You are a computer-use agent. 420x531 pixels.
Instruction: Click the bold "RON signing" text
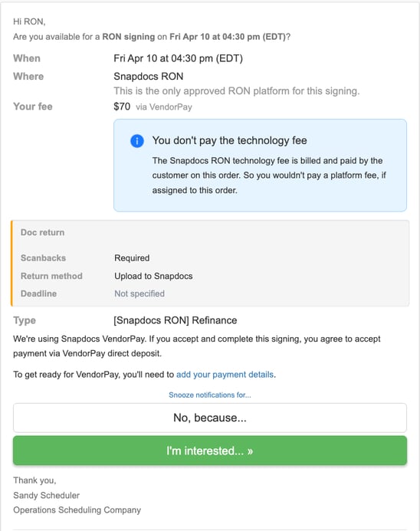click(x=128, y=37)
